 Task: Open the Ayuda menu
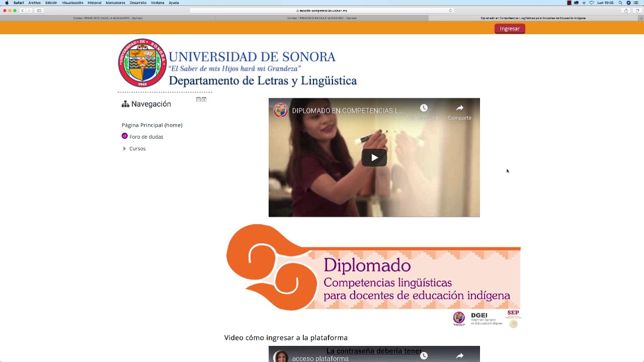(x=174, y=3)
